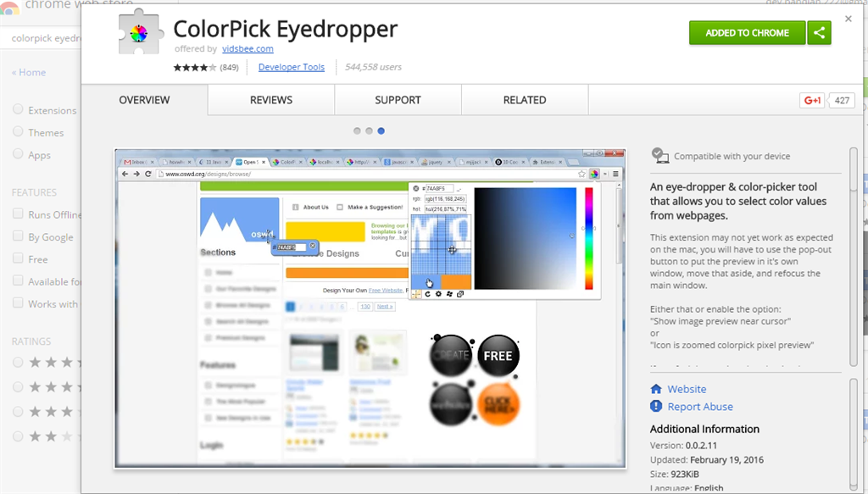Screen dimensions: 868x494
Task: Enable the By Google checkbox
Action: pyautogui.click(x=18, y=236)
